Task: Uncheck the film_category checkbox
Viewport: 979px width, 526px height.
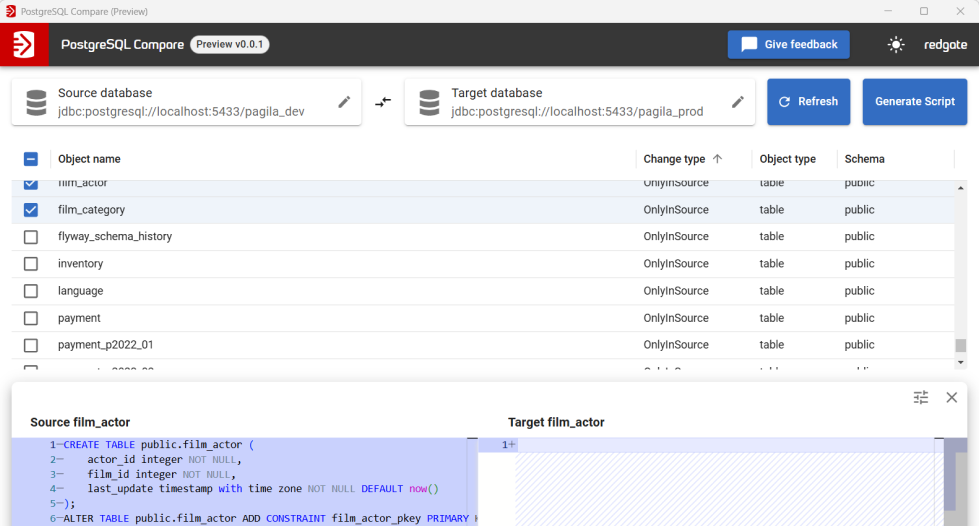Action: pos(31,210)
